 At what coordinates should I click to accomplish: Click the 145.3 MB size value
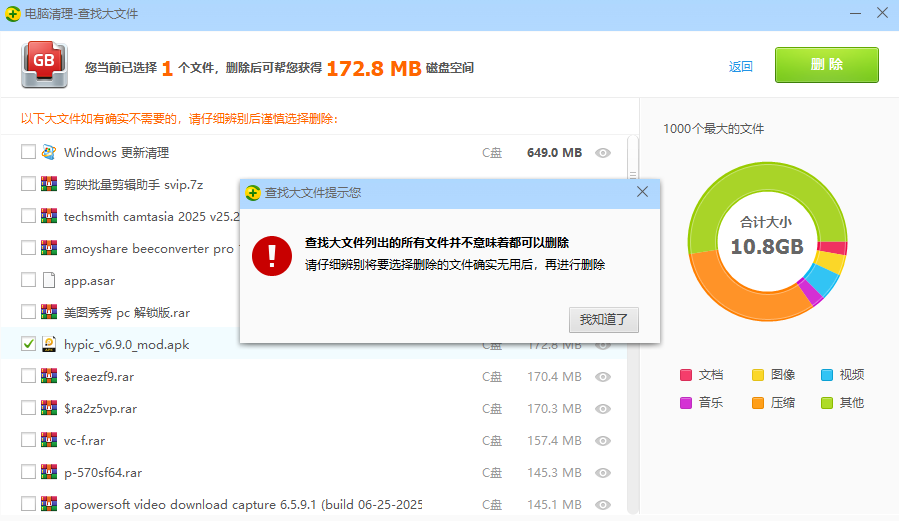click(x=554, y=473)
